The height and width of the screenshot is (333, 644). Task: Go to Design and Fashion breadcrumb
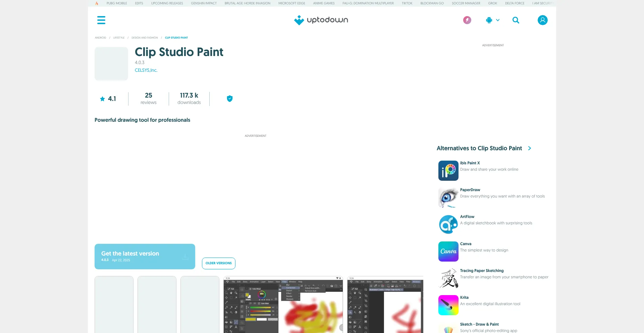pyautogui.click(x=145, y=38)
